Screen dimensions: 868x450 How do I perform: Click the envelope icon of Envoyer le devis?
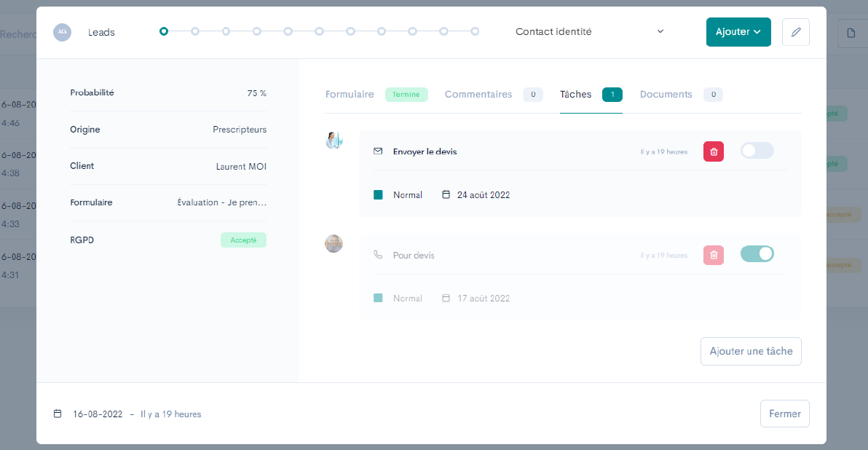click(x=378, y=151)
